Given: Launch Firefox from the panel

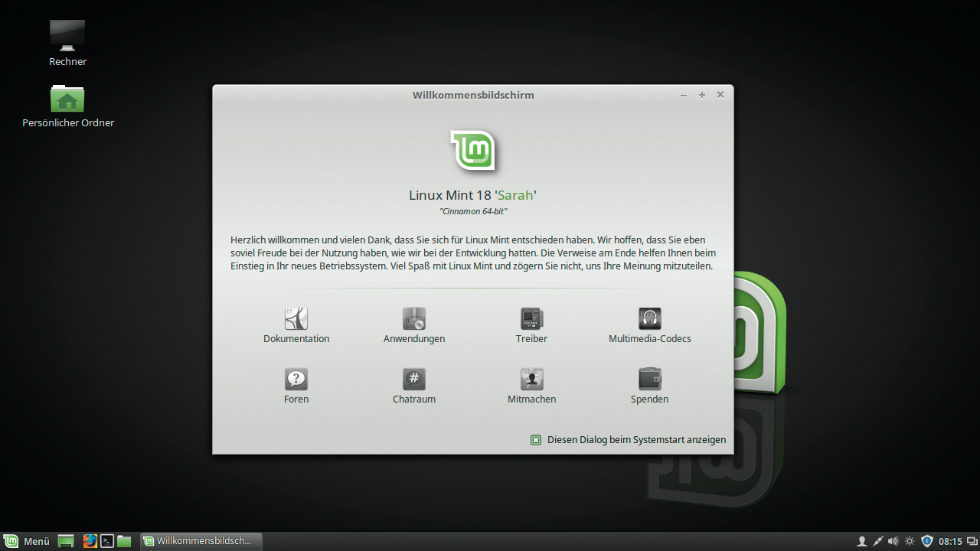Looking at the screenshot, I should (90, 541).
